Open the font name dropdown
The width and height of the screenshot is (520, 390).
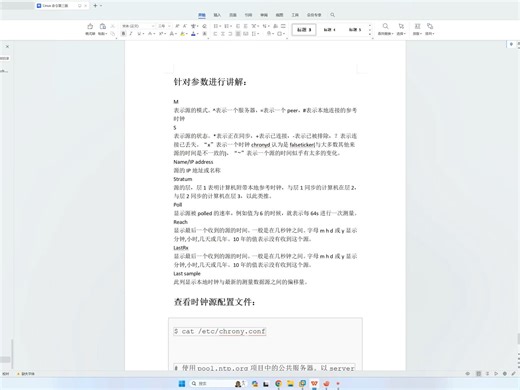153,26
